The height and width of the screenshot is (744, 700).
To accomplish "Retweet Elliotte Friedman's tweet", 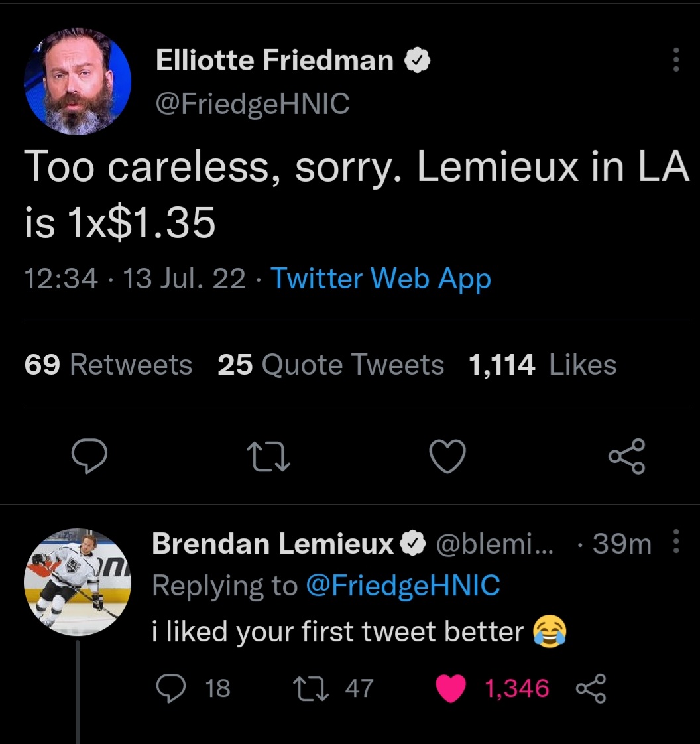I will [268, 456].
